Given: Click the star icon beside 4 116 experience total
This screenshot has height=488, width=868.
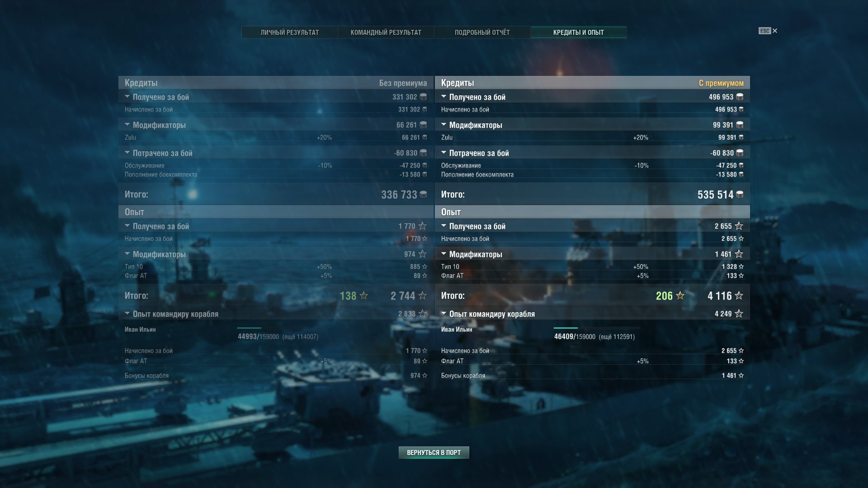Looking at the screenshot, I should pyautogui.click(x=739, y=296).
